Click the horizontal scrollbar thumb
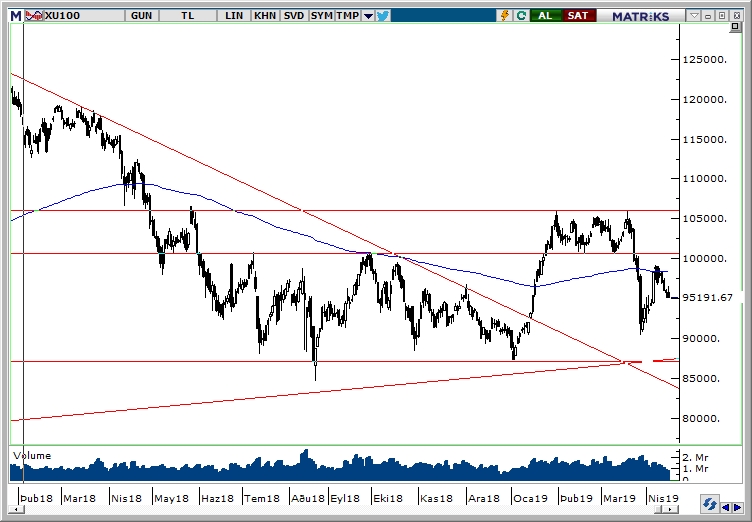 coord(660,510)
